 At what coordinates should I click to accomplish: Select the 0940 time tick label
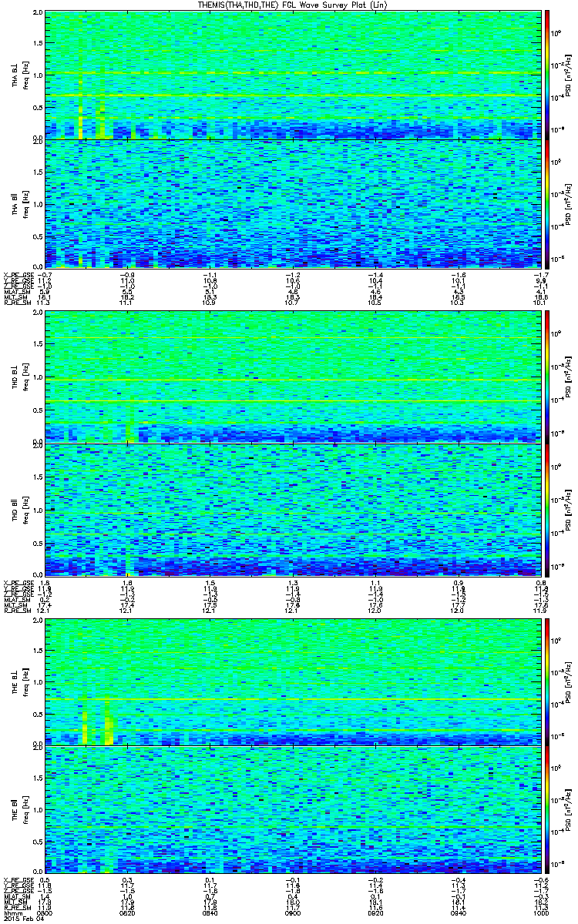click(457, 912)
